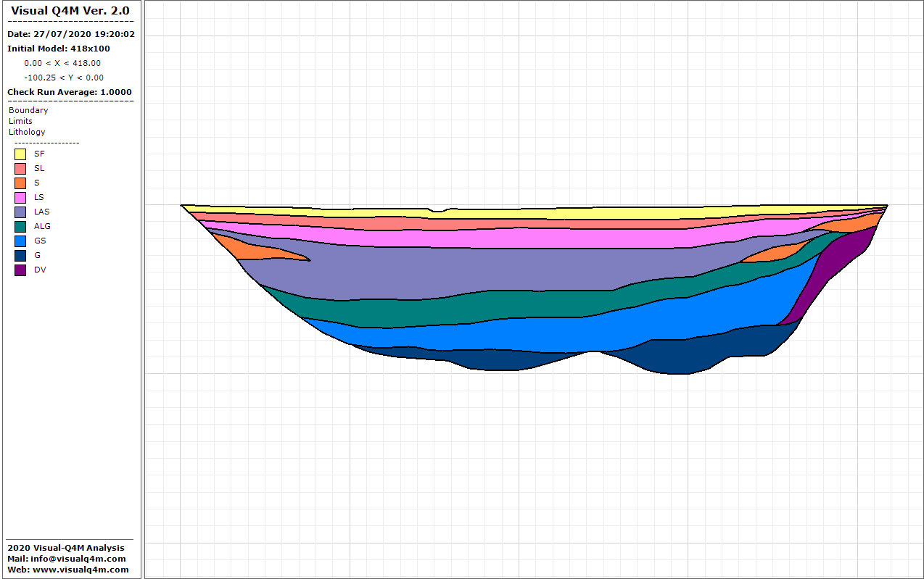
Task: Click the DV legend label
Action: point(40,270)
